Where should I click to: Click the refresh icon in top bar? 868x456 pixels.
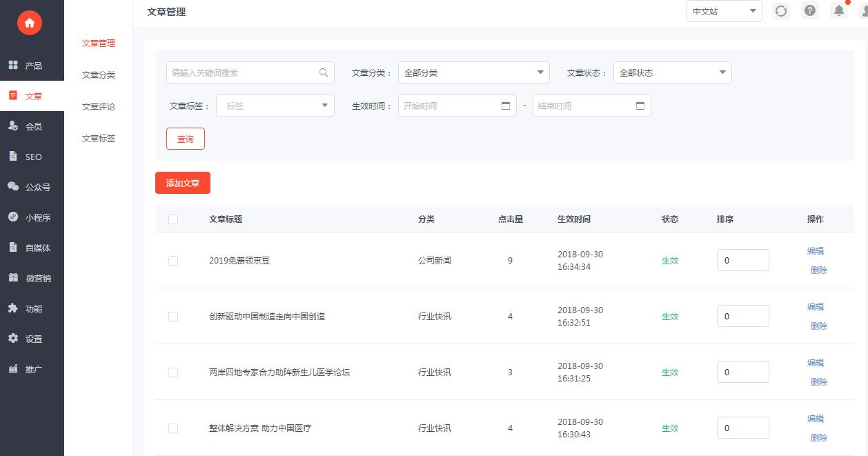tap(780, 11)
